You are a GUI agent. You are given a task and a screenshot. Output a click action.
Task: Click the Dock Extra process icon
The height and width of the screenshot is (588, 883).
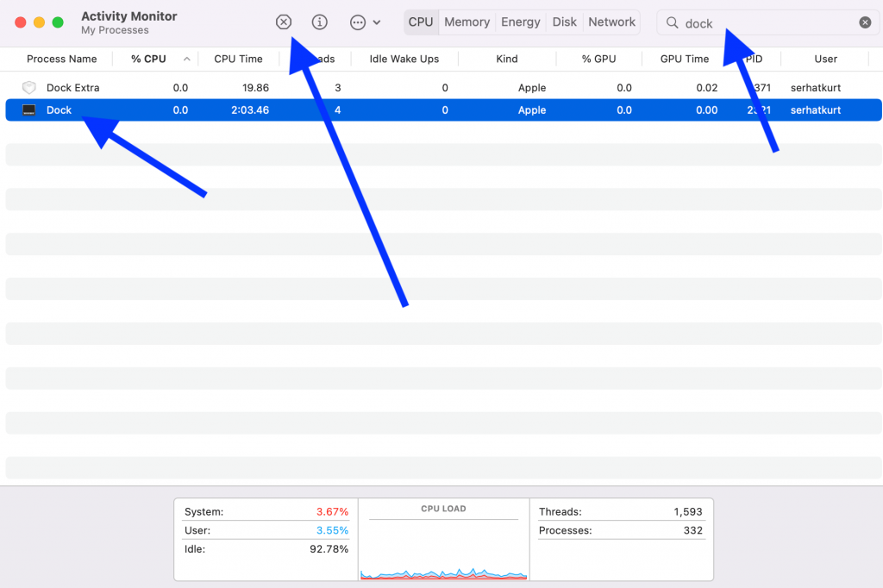tap(28, 87)
